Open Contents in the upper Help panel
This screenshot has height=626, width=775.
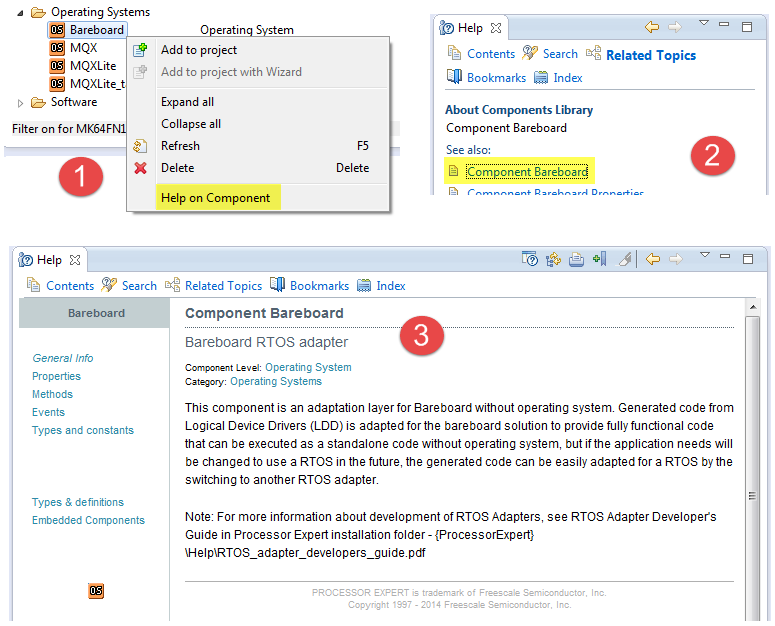point(491,54)
